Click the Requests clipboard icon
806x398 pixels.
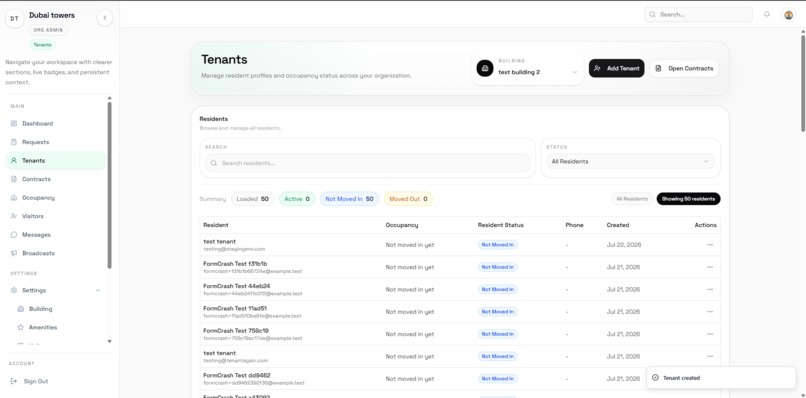[x=14, y=142]
